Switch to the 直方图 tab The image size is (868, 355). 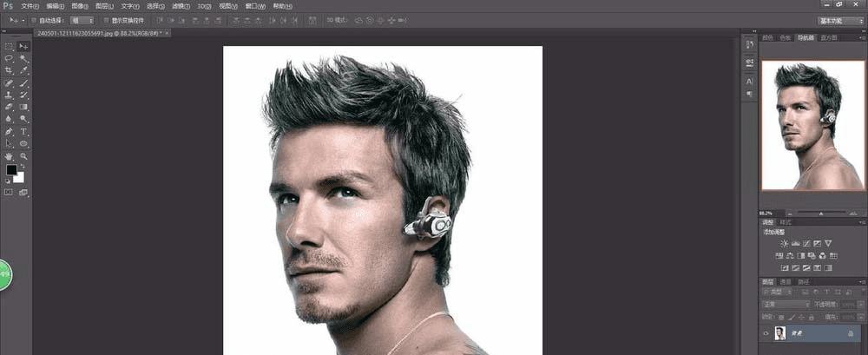click(x=828, y=37)
